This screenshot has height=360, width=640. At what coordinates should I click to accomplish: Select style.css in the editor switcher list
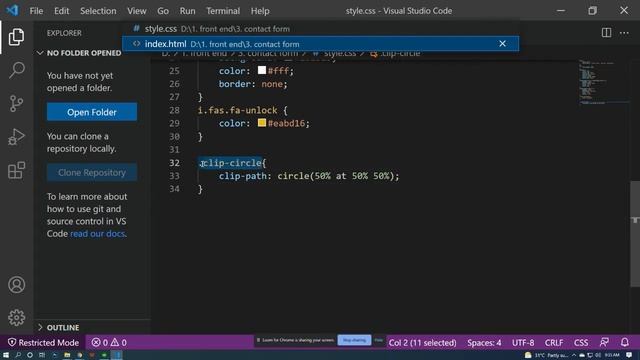point(320,29)
